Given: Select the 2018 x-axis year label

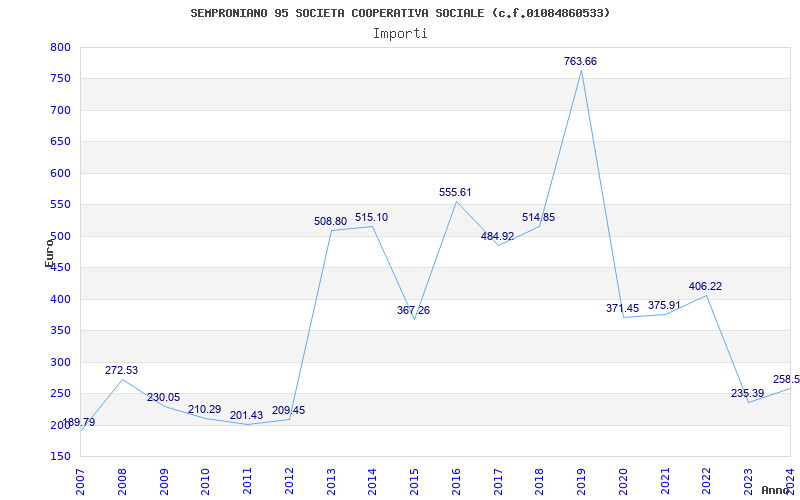Looking at the screenshot, I should [x=540, y=482].
